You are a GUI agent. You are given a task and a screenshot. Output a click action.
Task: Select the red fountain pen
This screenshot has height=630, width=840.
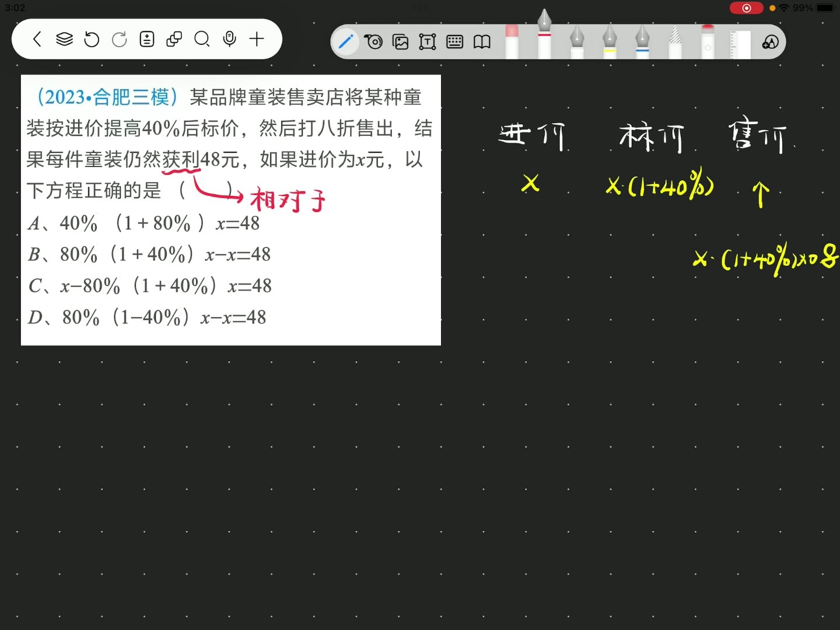544,34
